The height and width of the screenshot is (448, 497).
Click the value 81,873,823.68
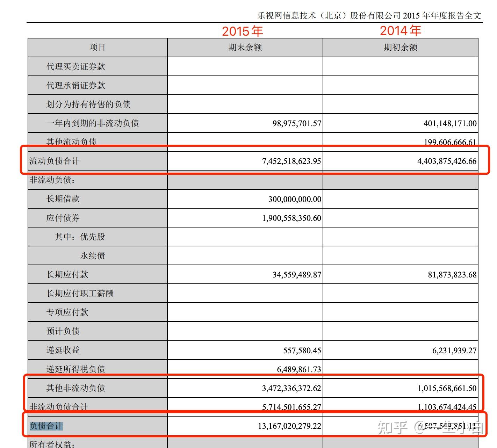click(452, 275)
